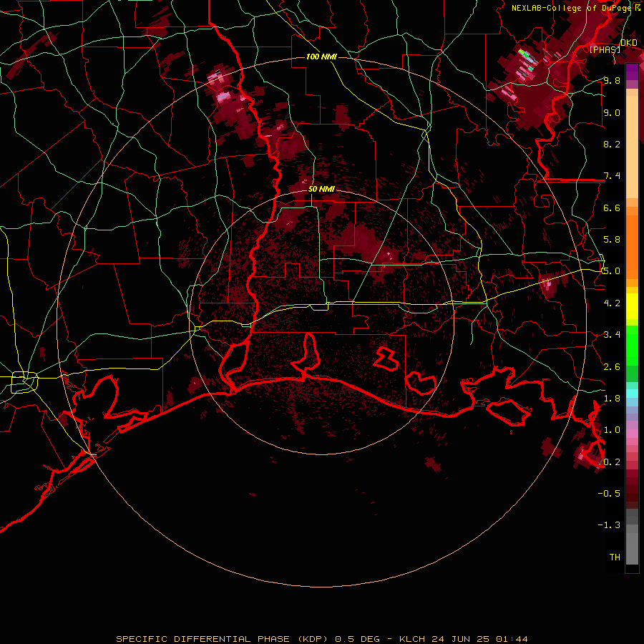Click the '0.2' value on the color scale
Viewport: 644px width, 644px height.
pyautogui.click(x=612, y=462)
